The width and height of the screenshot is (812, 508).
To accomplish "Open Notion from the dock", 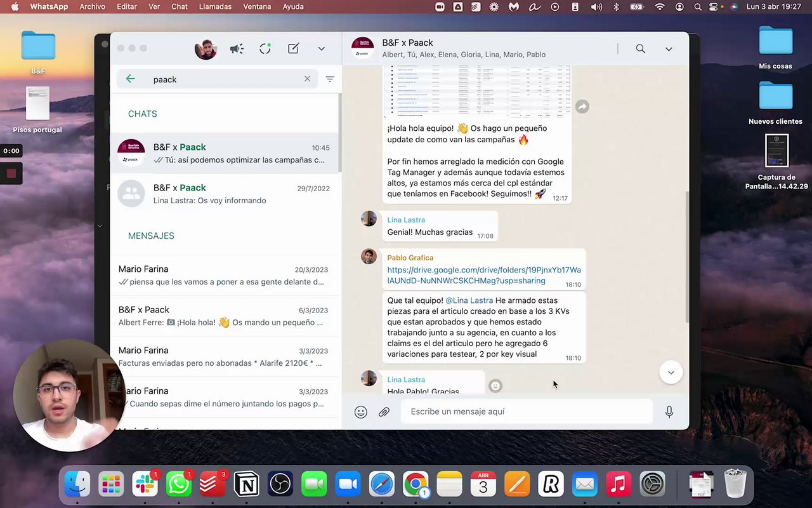I will [x=246, y=485].
